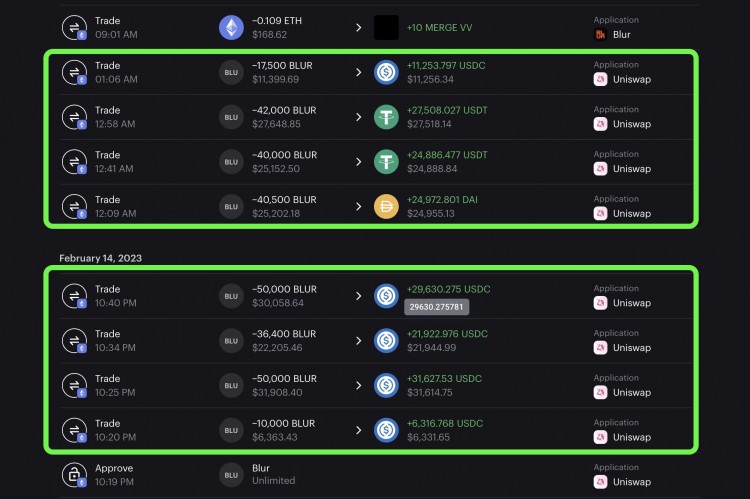Click the Blur application icon
Image resolution: width=750 pixels, height=499 pixels.
pos(600,34)
